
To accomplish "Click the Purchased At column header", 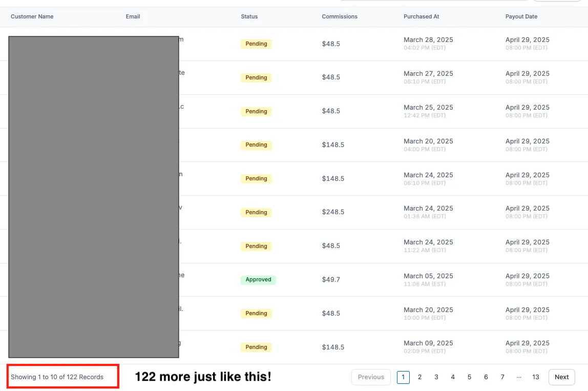I will 421,16.
